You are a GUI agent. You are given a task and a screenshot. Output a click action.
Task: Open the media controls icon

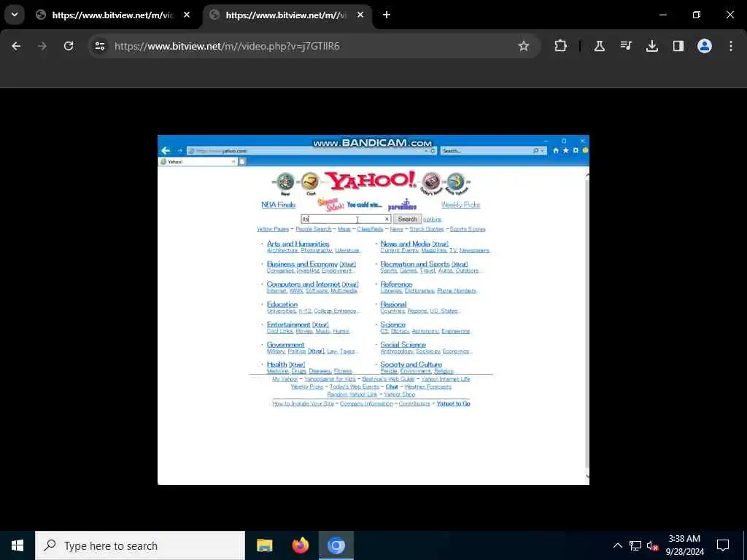pos(626,46)
